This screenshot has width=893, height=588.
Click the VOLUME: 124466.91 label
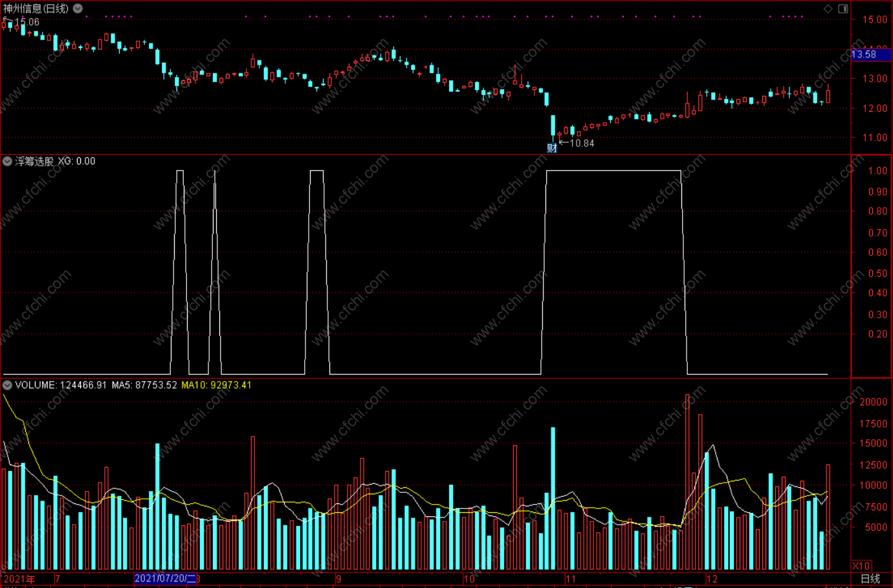(x=61, y=385)
